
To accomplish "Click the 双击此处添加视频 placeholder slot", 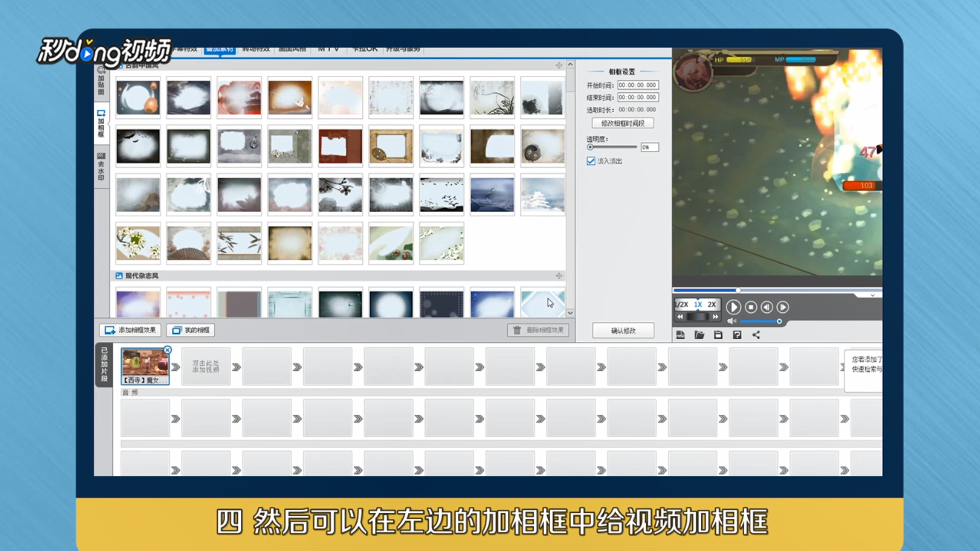I will 206,366.
